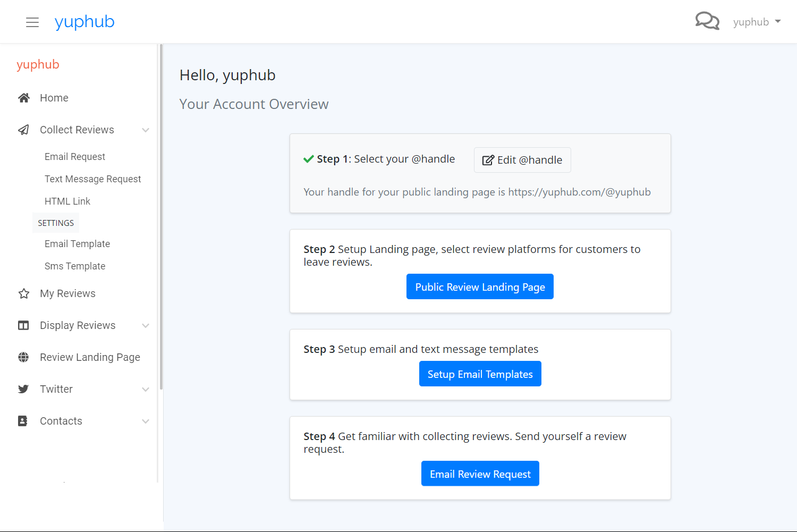Open Email Request page

coord(75,157)
